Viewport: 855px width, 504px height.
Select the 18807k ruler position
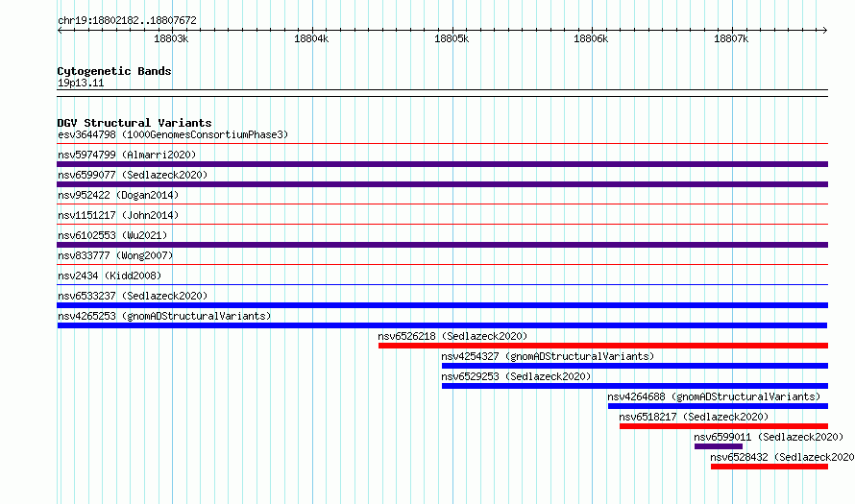tap(731, 38)
